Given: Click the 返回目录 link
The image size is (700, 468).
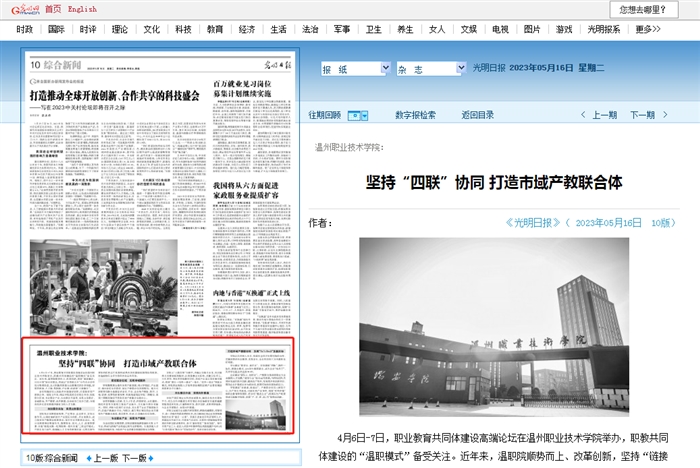Looking at the screenshot, I should click(477, 115).
